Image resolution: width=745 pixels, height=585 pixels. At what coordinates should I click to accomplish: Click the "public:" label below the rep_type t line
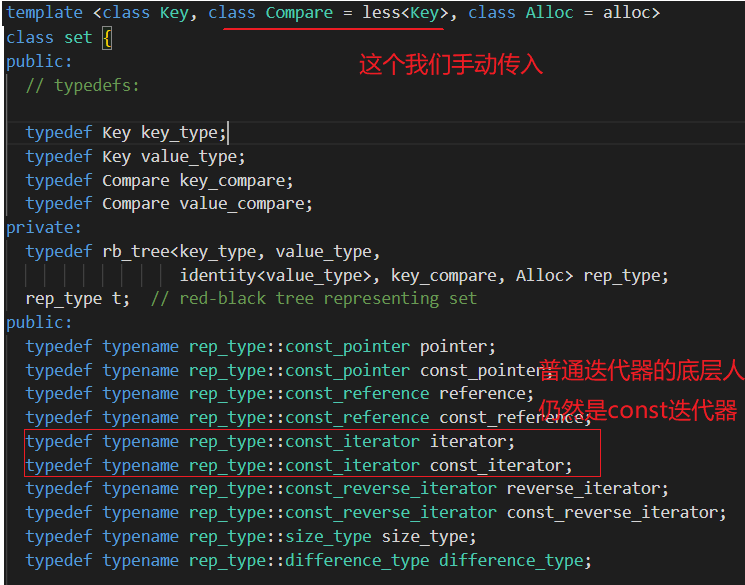pyautogui.click(x=39, y=323)
